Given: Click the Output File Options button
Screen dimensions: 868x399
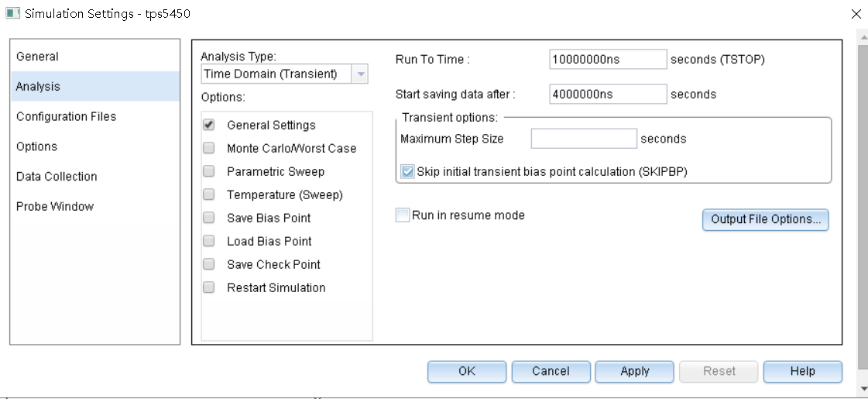Looking at the screenshot, I should (765, 220).
